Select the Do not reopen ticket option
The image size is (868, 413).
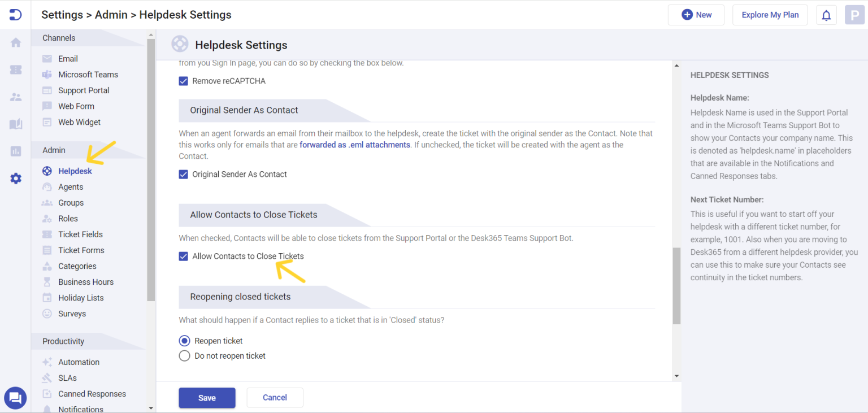point(184,355)
